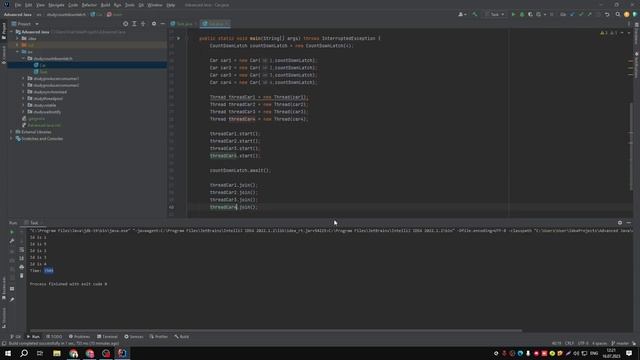Click Run with Coverage icon in toolbar
The height and width of the screenshot is (360, 640).
(x=530, y=14)
